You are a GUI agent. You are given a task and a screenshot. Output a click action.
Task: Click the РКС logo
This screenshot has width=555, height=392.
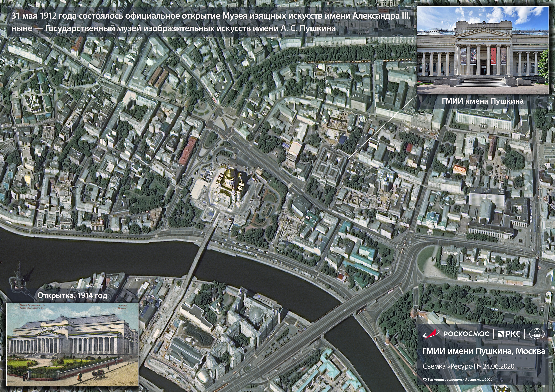509,334
